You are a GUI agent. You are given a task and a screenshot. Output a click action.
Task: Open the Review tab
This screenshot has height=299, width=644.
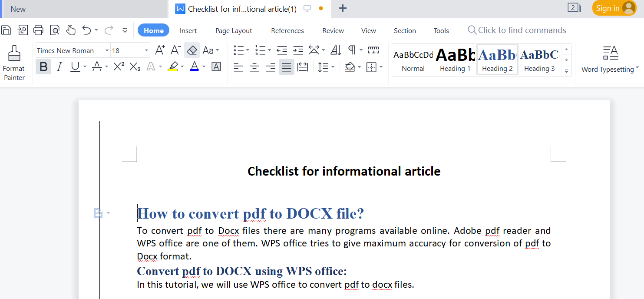coord(333,30)
